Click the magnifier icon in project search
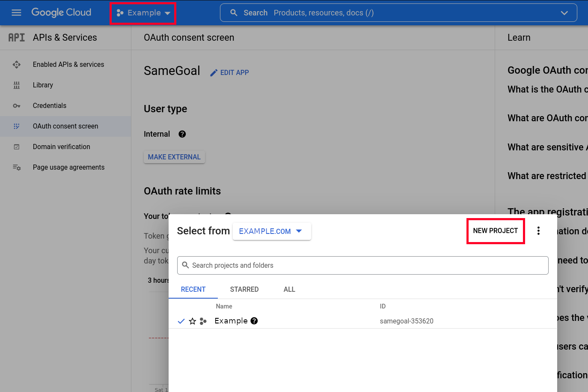The image size is (588, 392). 186,265
